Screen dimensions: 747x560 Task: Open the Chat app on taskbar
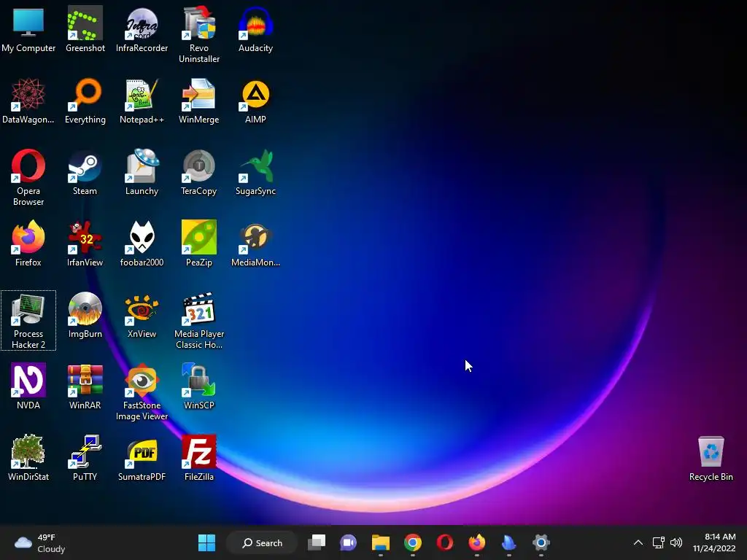tap(348, 542)
